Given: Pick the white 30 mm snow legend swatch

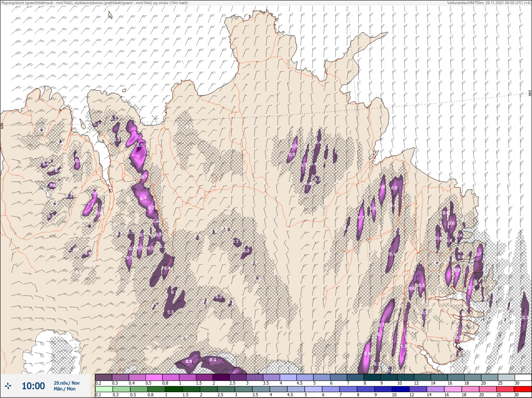Looking at the screenshot, I should (522, 378).
